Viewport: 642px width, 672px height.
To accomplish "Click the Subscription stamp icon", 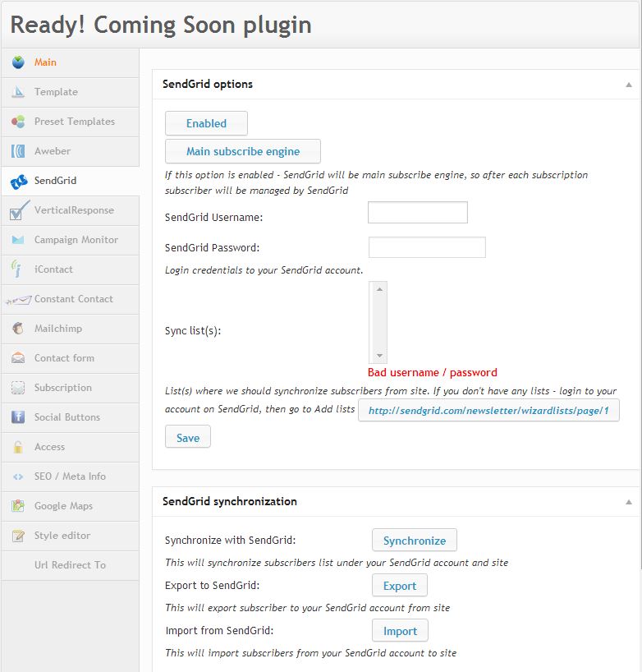I will coord(18,388).
